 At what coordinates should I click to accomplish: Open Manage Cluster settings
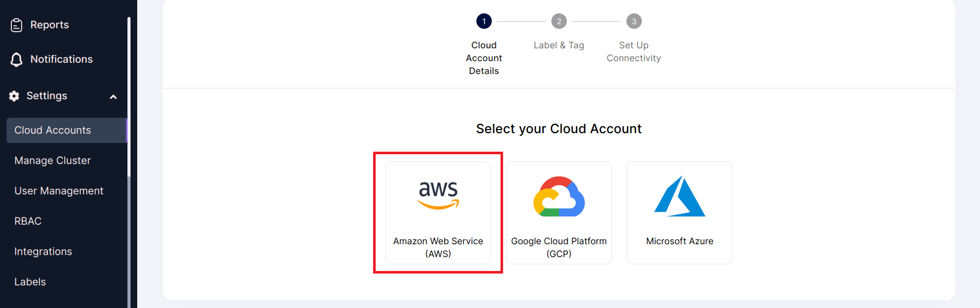click(x=52, y=160)
